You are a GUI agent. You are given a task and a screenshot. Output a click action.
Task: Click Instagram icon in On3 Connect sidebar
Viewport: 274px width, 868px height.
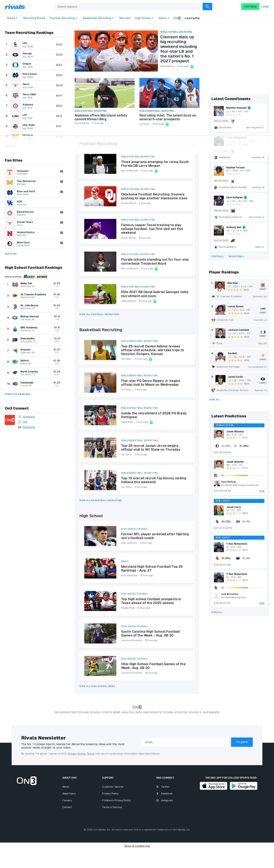[x=19, y=422]
